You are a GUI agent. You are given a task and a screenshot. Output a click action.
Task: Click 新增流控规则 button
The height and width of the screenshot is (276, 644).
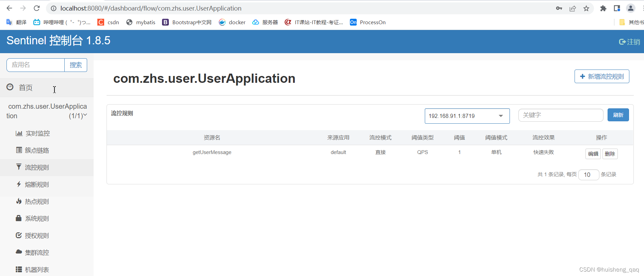point(602,76)
